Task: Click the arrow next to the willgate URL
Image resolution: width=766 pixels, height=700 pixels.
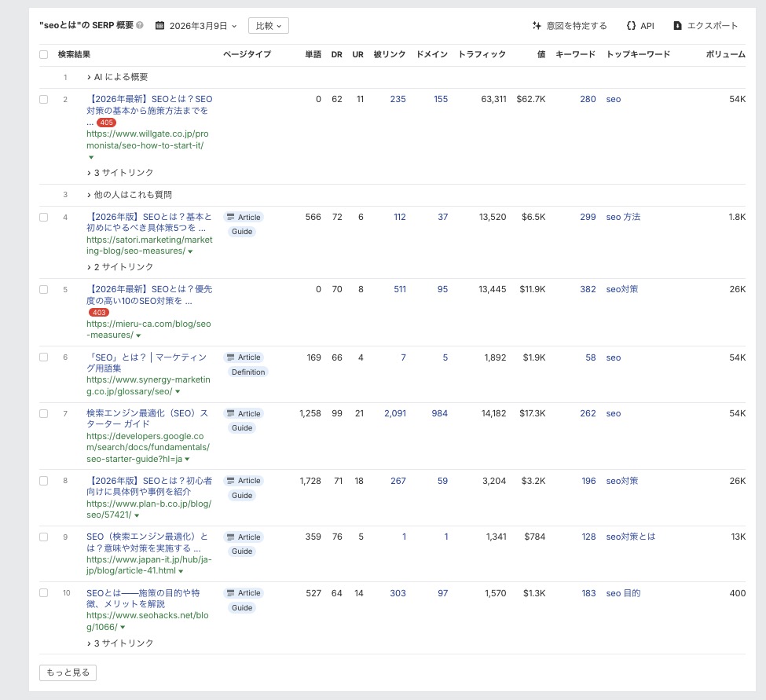Action: (91, 156)
